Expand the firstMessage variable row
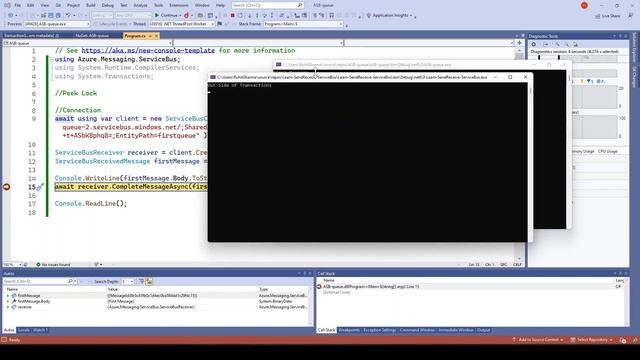 pyautogui.click(x=8, y=296)
